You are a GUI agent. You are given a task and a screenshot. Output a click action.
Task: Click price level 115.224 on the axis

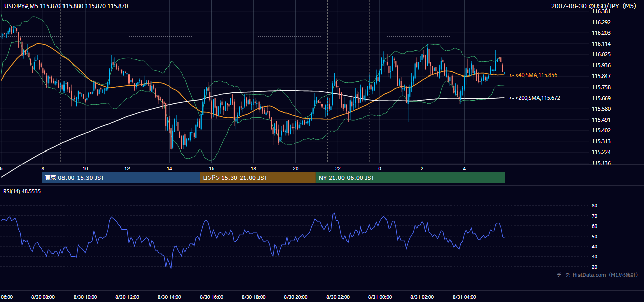pyautogui.click(x=601, y=152)
